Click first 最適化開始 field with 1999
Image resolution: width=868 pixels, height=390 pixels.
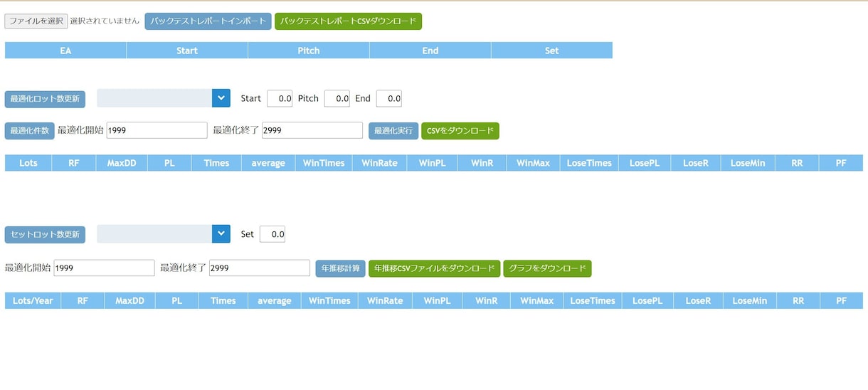(157, 130)
